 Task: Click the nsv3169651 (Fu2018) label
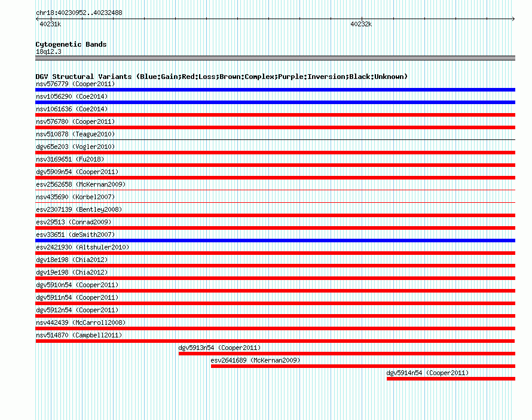70,159
